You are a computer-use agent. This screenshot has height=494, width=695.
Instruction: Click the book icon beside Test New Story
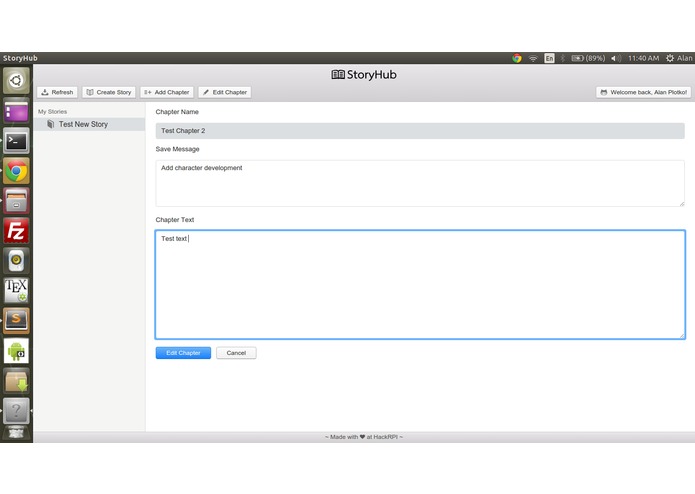click(51, 124)
